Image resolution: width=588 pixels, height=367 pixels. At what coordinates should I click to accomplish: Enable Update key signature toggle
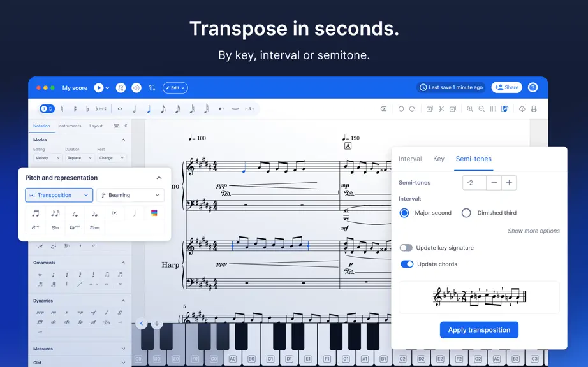point(406,248)
